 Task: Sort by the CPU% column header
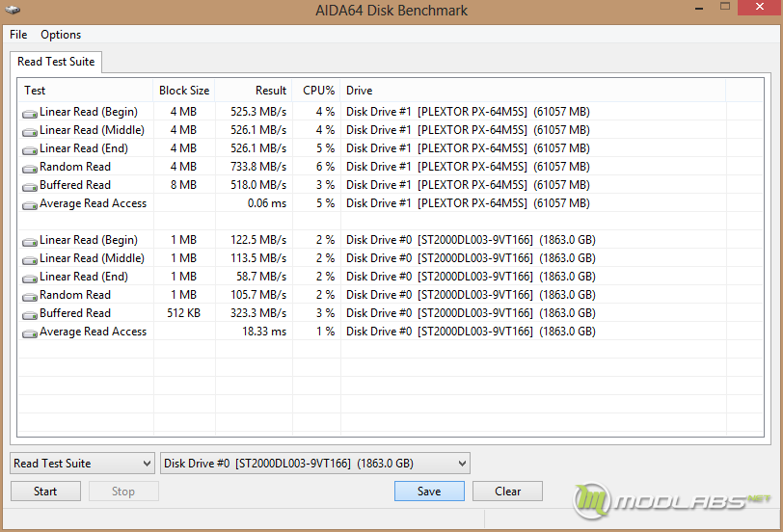316,91
